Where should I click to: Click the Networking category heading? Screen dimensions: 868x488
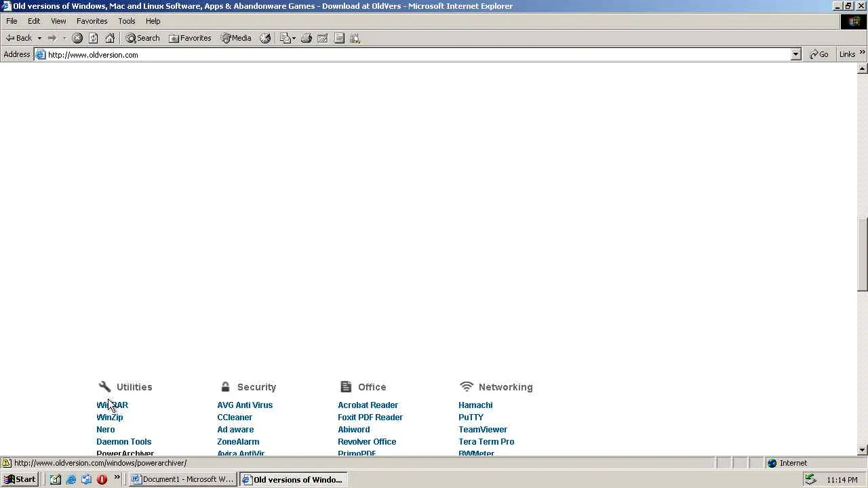point(505,387)
